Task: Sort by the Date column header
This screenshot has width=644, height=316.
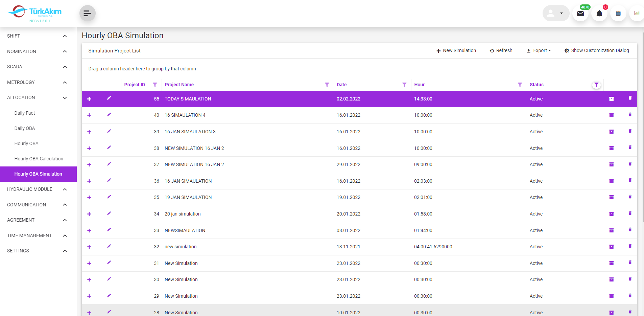Action: coord(341,85)
